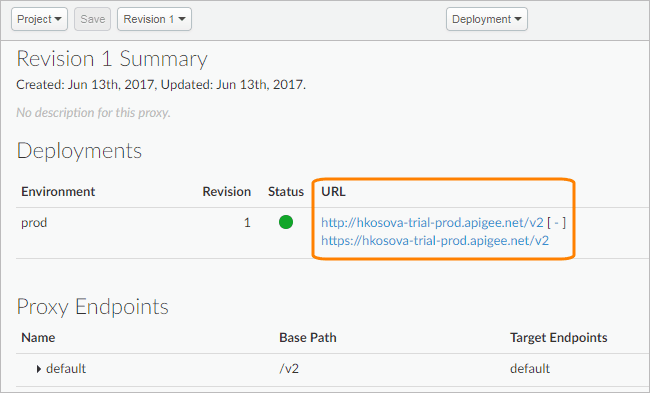Open the Deployment dropdown menu
The height and width of the screenshot is (393, 650).
pyautogui.click(x=487, y=19)
